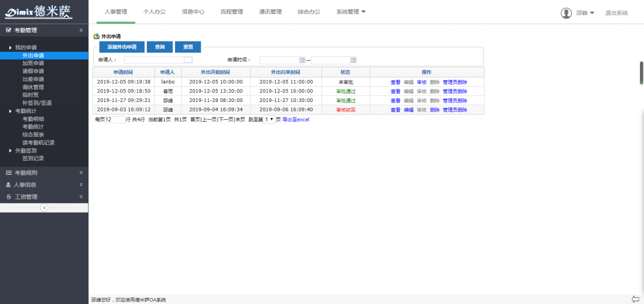The height and width of the screenshot is (304, 644).
Task: Expand the 人事信息 sidebar section
Action: (81, 184)
